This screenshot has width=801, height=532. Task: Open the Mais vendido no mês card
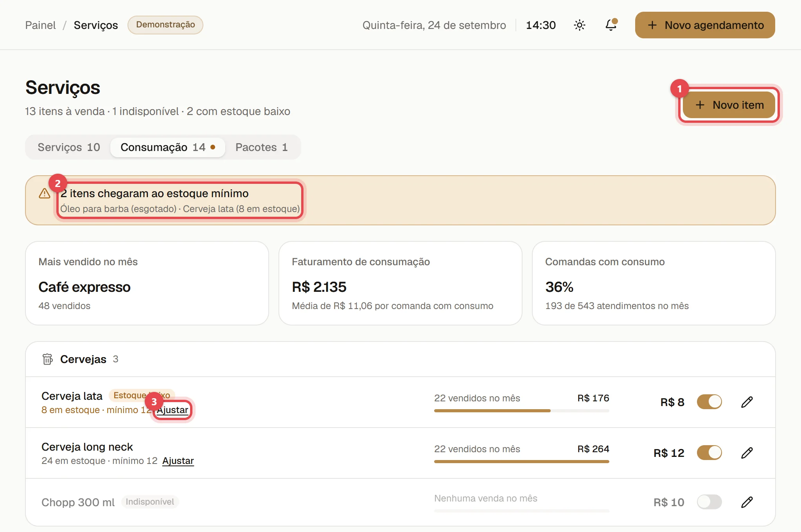tap(147, 283)
